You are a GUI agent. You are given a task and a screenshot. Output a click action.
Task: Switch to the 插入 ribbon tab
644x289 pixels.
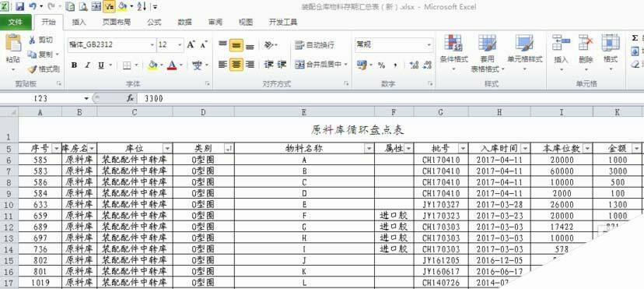click(79, 22)
